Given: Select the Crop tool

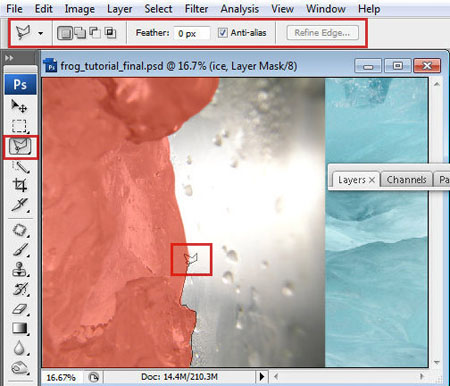Looking at the screenshot, I should pyautogui.click(x=19, y=185).
